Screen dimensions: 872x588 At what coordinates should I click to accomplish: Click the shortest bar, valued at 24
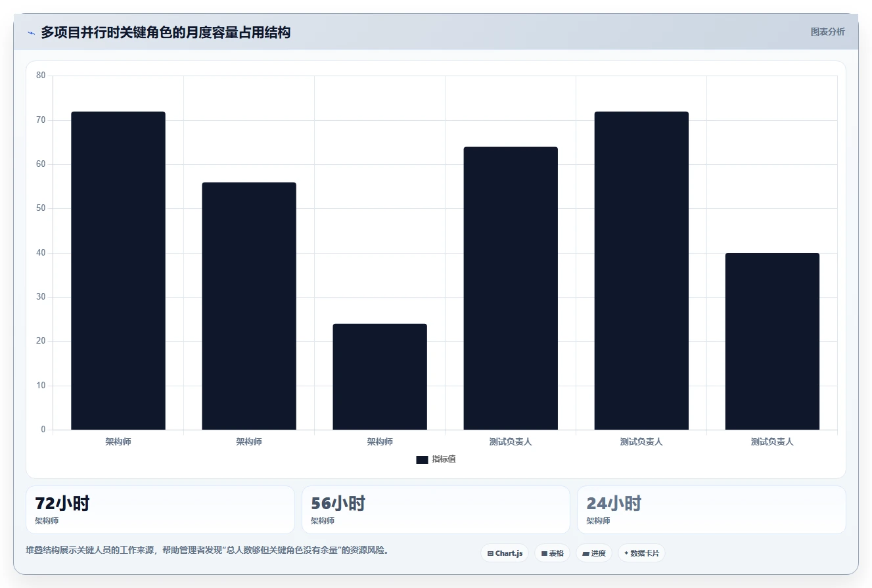pyautogui.click(x=380, y=377)
